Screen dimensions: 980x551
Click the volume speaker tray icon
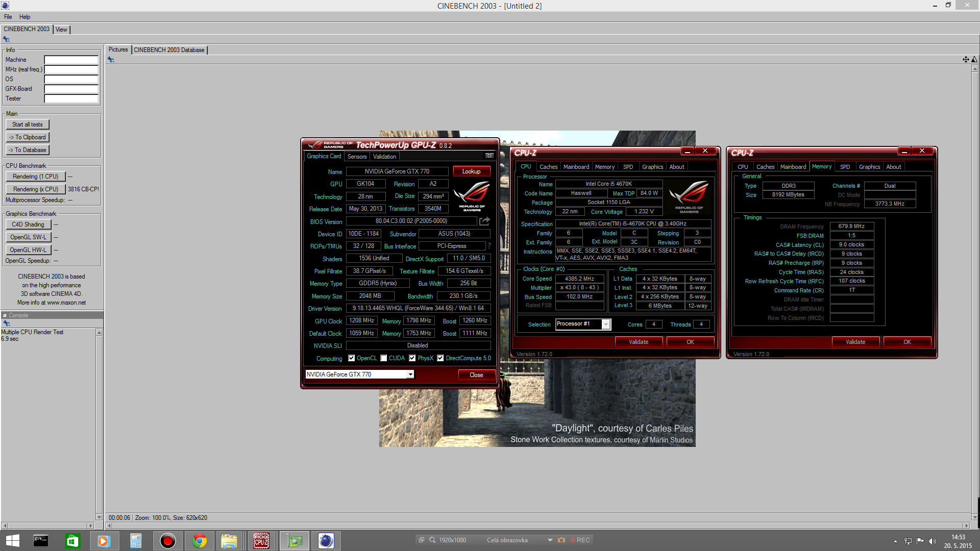pyautogui.click(x=933, y=541)
